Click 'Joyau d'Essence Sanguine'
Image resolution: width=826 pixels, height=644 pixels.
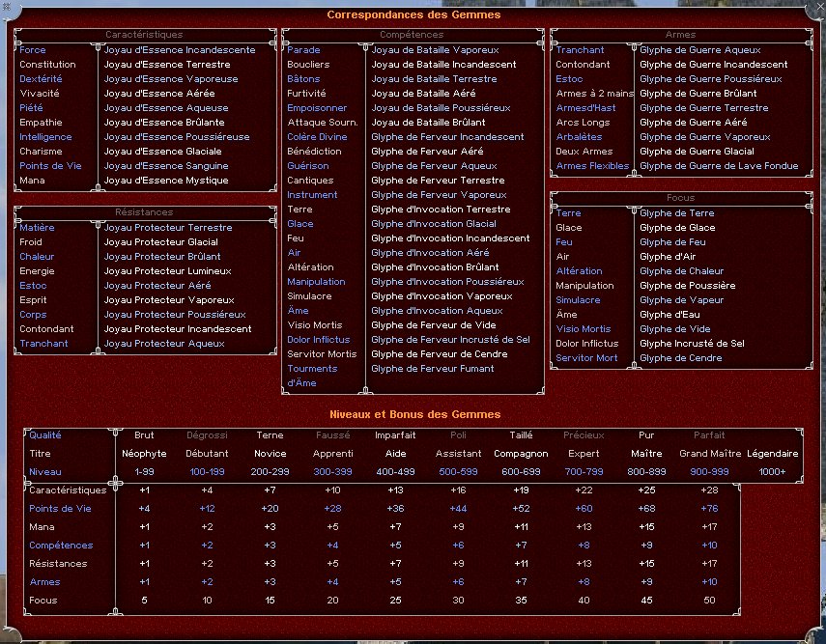coord(166,166)
